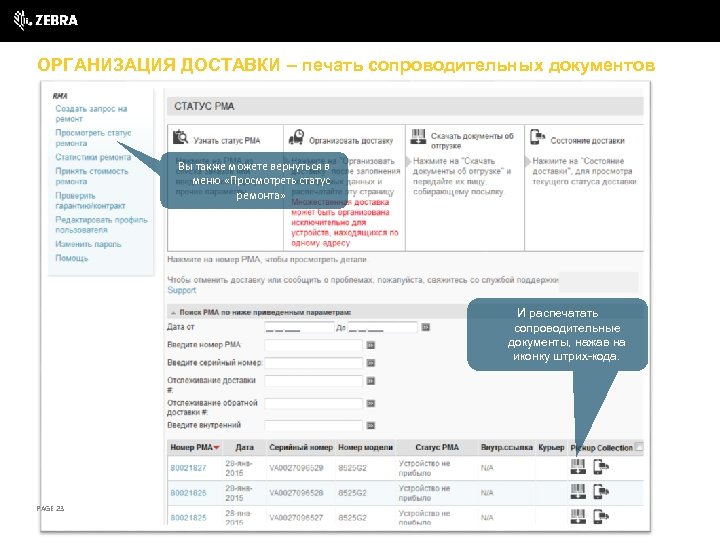Image resolution: width=720 pixels, height=540 pixels.
Task: Focus the 'Введите внутренний' input
Action: click(x=314, y=426)
